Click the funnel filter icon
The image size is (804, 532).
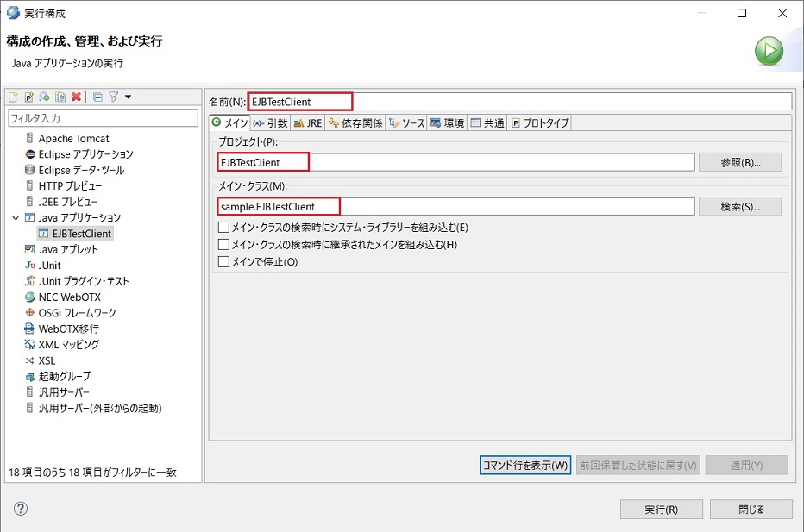tap(113, 97)
